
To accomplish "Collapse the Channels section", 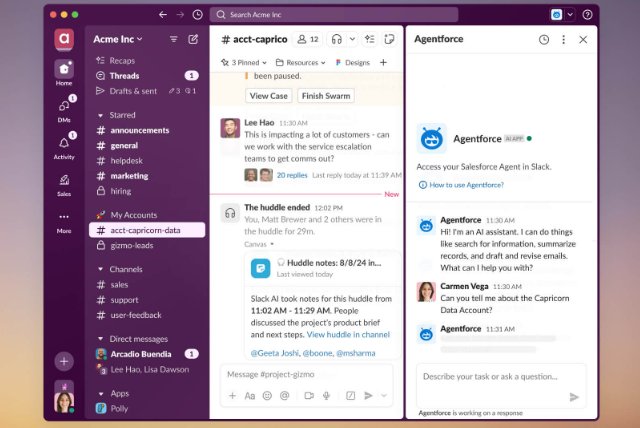I will pyautogui.click(x=100, y=269).
